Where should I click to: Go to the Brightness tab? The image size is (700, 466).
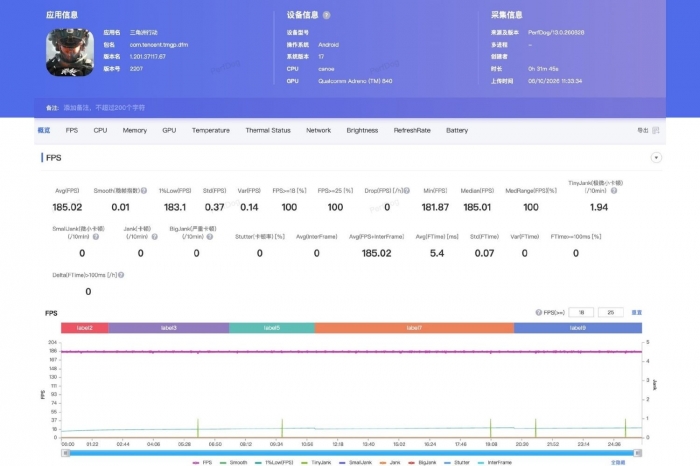tap(362, 130)
